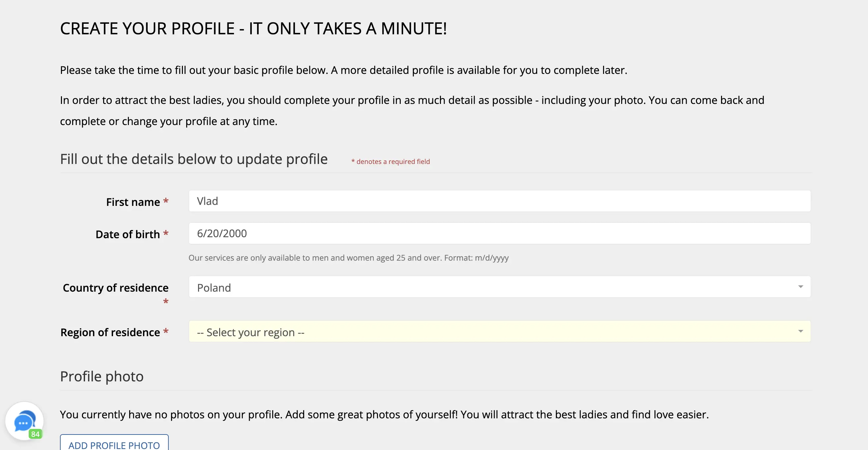Click the date format hint under Date of birth

pyautogui.click(x=348, y=258)
